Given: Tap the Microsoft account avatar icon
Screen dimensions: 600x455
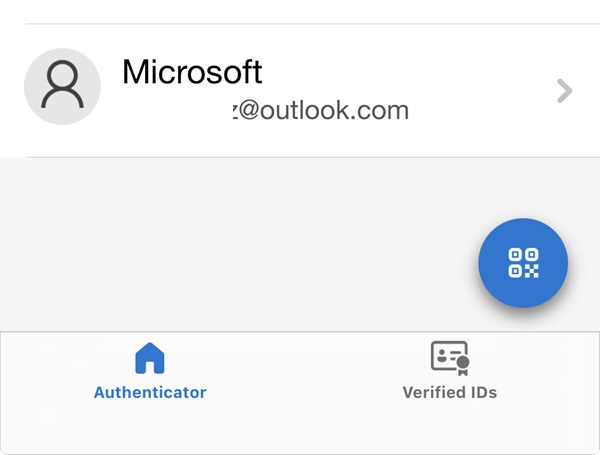Looking at the screenshot, I should (x=62, y=87).
